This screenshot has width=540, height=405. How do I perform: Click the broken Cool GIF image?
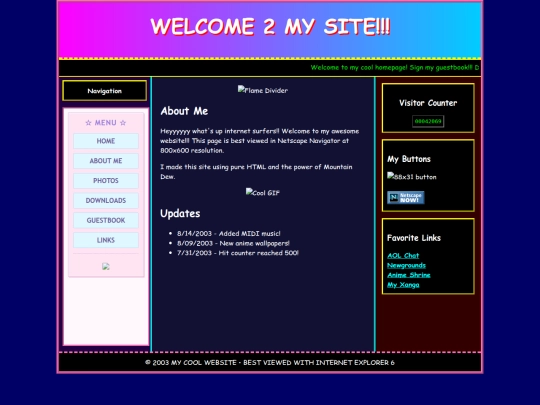[x=263, y=193]
